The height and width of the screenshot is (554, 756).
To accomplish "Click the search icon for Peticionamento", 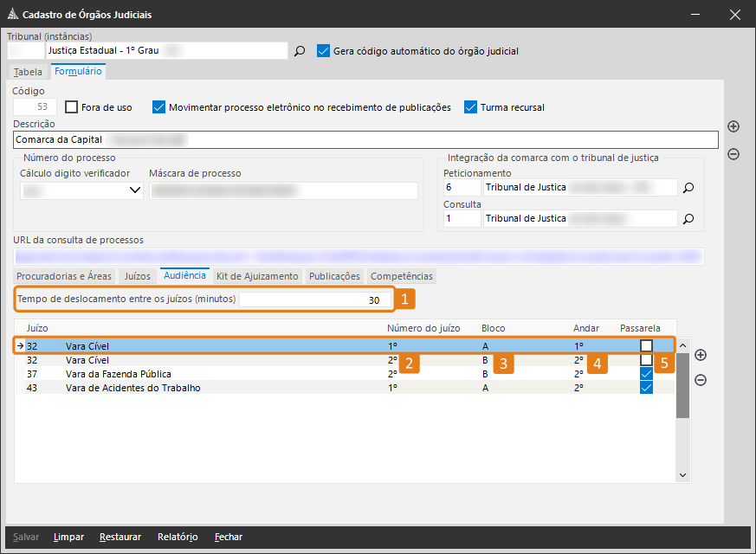I will pyautogui.click(x=688, y=187).
